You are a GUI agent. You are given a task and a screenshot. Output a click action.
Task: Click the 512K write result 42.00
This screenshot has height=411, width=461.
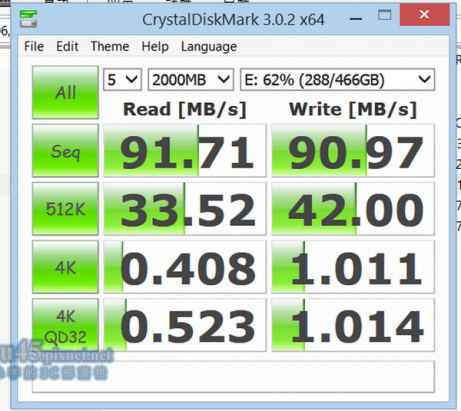click(353, 209)
